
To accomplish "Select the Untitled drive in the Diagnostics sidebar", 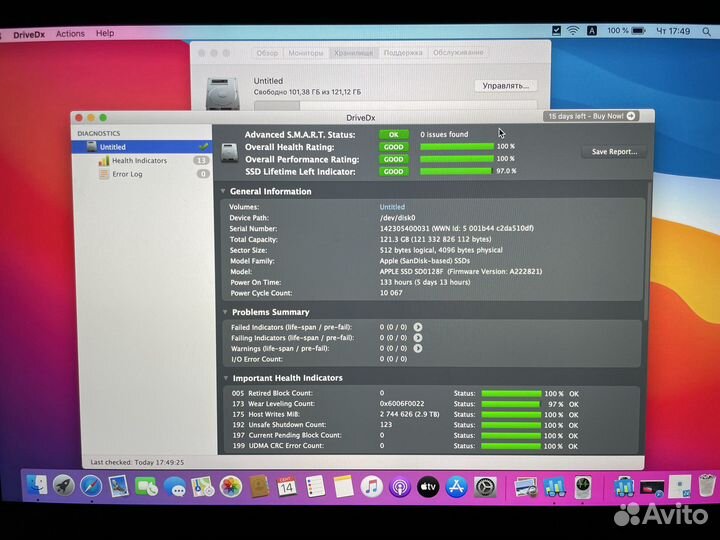I will tap(142, 147).
